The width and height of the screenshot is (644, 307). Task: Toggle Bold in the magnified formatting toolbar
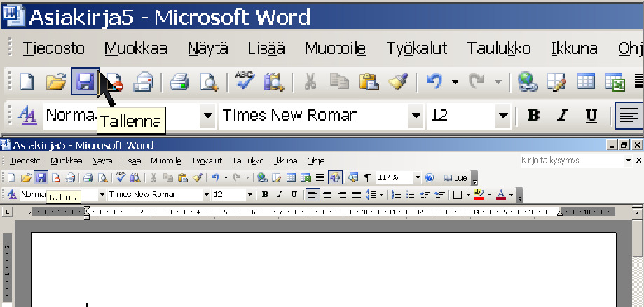533,116
